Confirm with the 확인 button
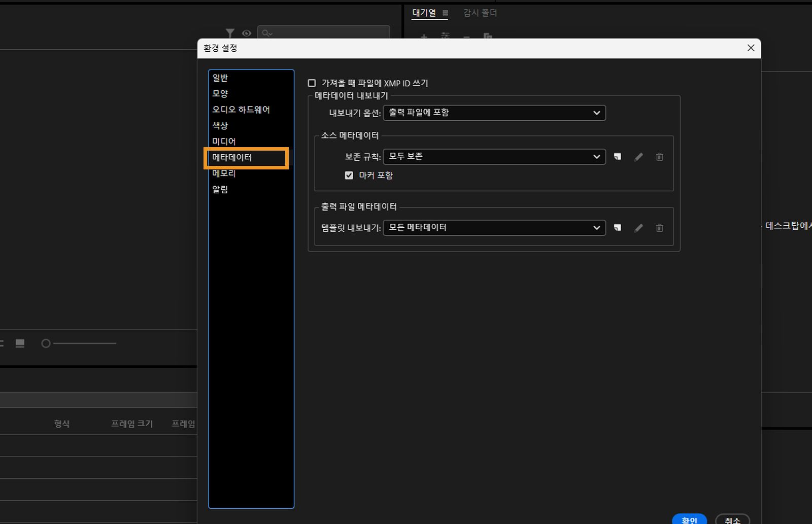Viewport: 812px width, 524px height. click(689, 519)
